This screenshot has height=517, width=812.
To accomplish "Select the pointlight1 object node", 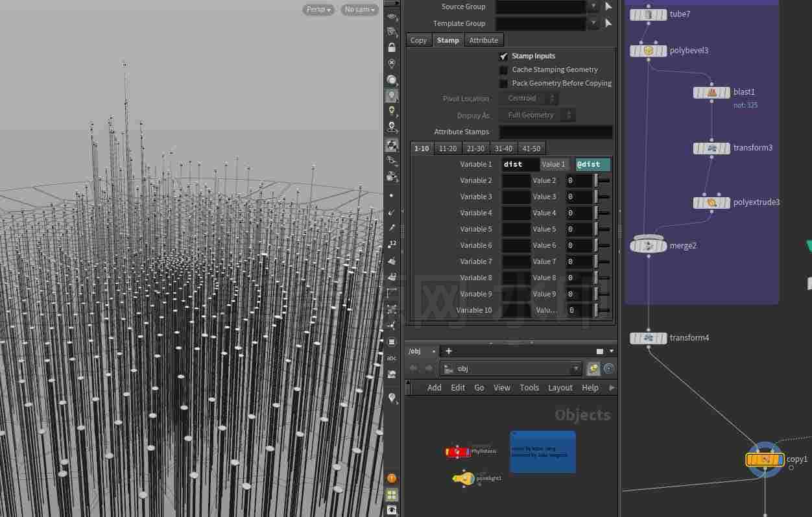I will coord(463,479).
